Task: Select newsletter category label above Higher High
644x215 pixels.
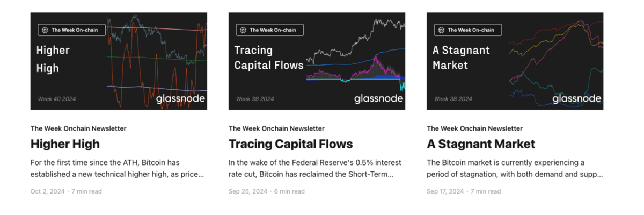Action: 78,128
